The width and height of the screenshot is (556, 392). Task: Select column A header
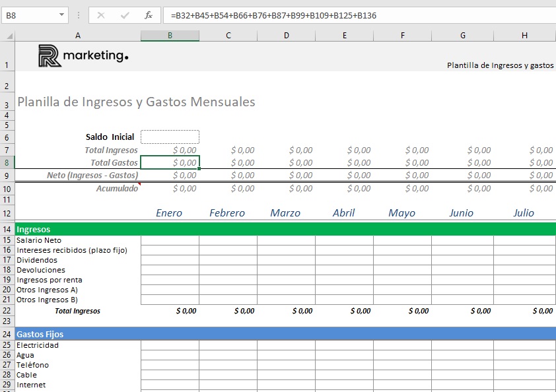click(78, 36)
